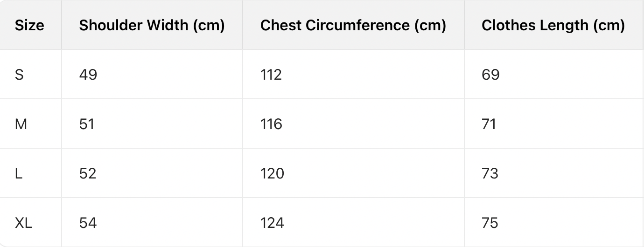Click shoulder width value 51

[x=87, y=124]
